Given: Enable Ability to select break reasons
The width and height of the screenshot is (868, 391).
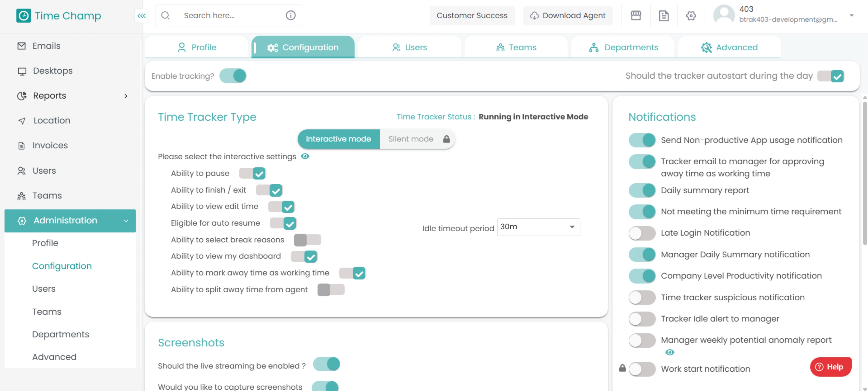Looking at the screenshot, I should (x=307, y=240).
